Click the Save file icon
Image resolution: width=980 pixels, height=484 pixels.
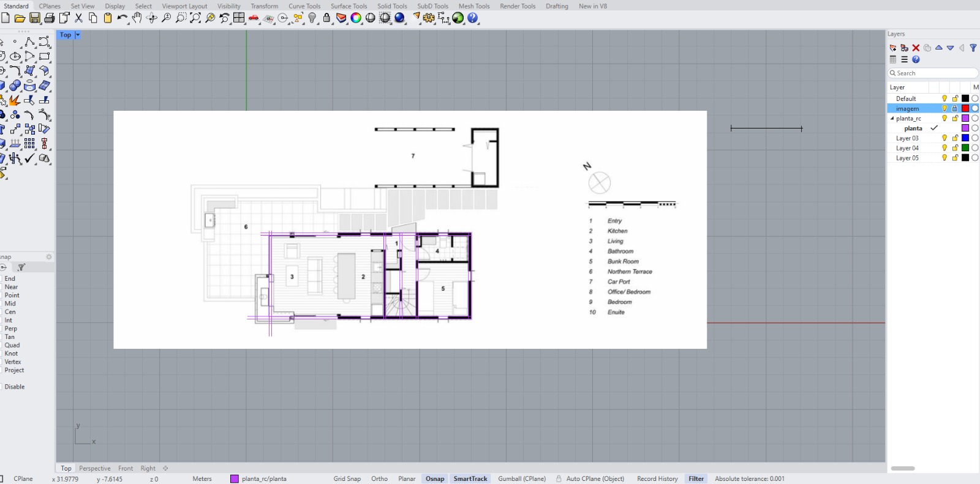pyautogui.click(x=35, y=18)
